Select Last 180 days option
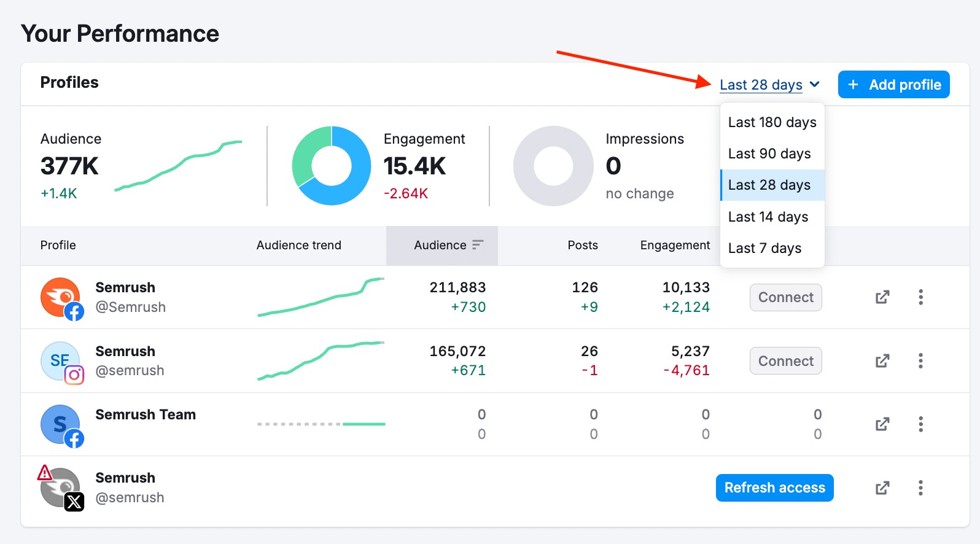Screen dimensions: 980x544 [x=772, y=122]
